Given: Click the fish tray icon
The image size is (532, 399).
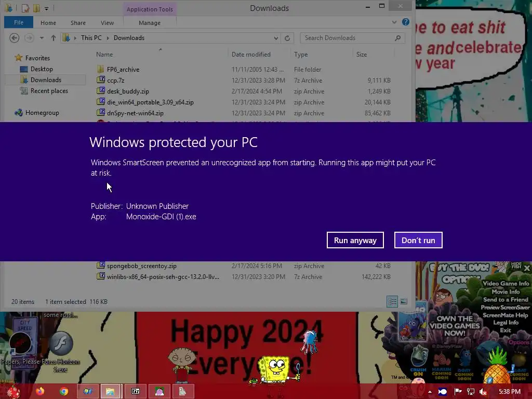Looking at the screenshot, I should (443, 392).
